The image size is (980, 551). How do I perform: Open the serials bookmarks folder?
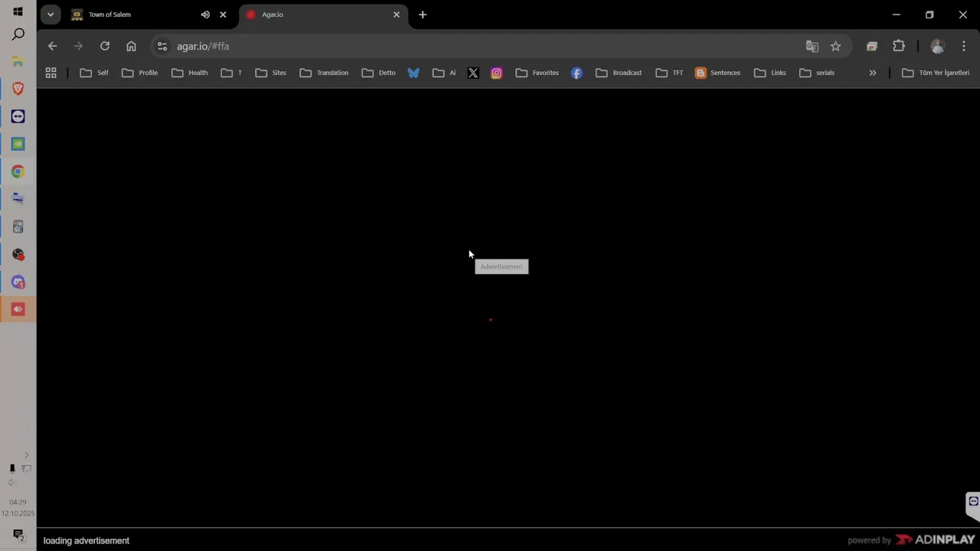(x=817, y=73)
